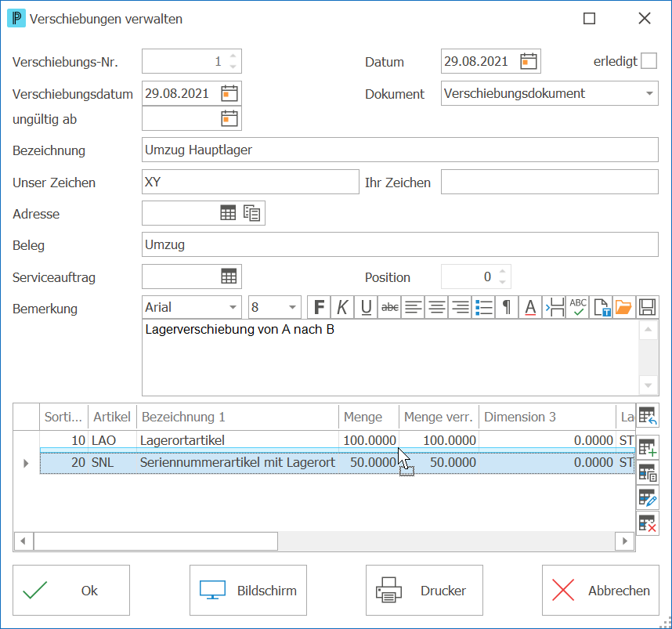Image resolution: width=672 pixels, height=629 pixels.
Task: Click the Unser Zeichen field with XY
Action: click(x=251, y=182)
